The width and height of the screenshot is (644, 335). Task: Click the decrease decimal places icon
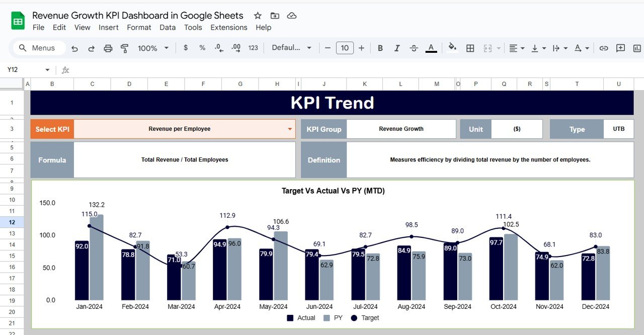(x=218, y=48)
